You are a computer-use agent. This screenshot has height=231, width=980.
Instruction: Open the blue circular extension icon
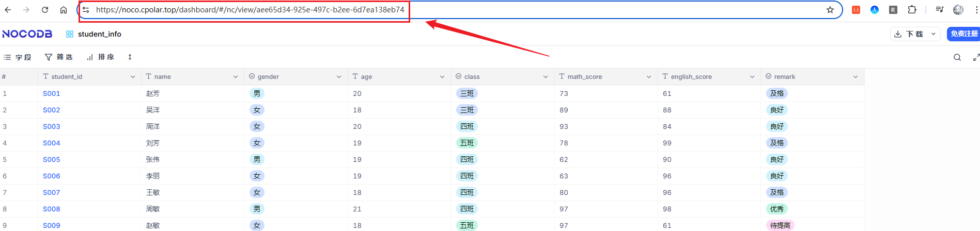click(875, 10)
